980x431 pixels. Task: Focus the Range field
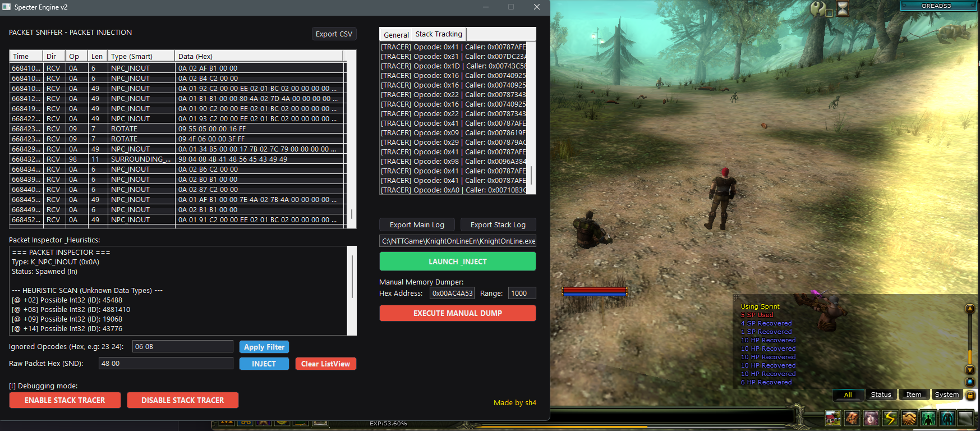(522, 293)
